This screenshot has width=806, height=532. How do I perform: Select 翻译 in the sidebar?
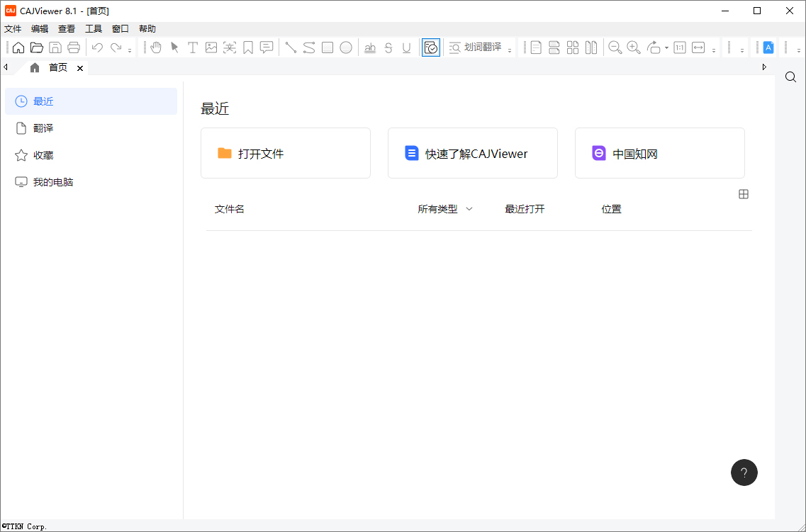(x=91, y=128)
